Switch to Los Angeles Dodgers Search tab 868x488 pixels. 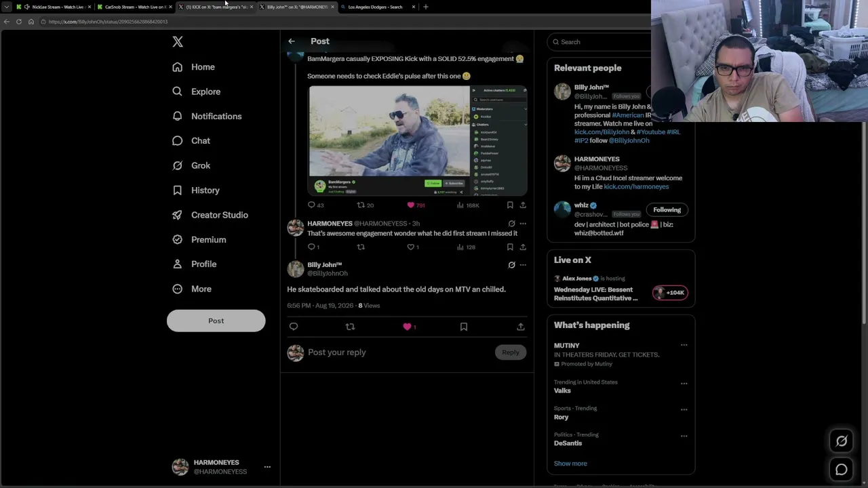point(378,7)
